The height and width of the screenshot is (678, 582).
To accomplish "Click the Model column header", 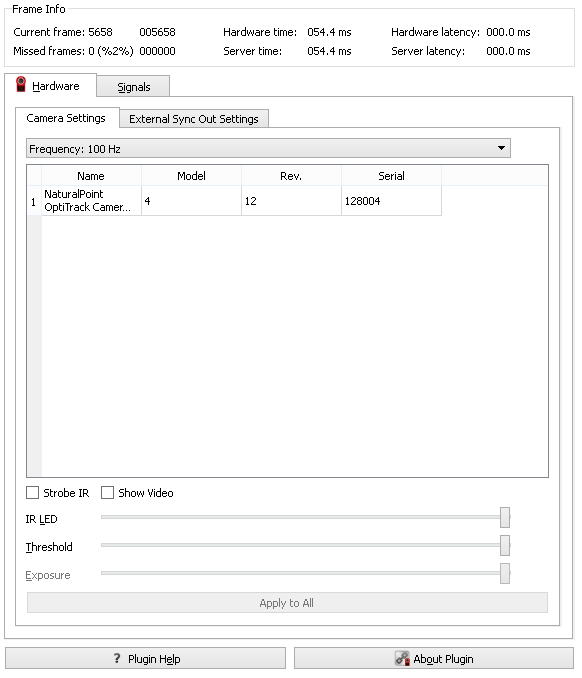I will coord(191,176).
